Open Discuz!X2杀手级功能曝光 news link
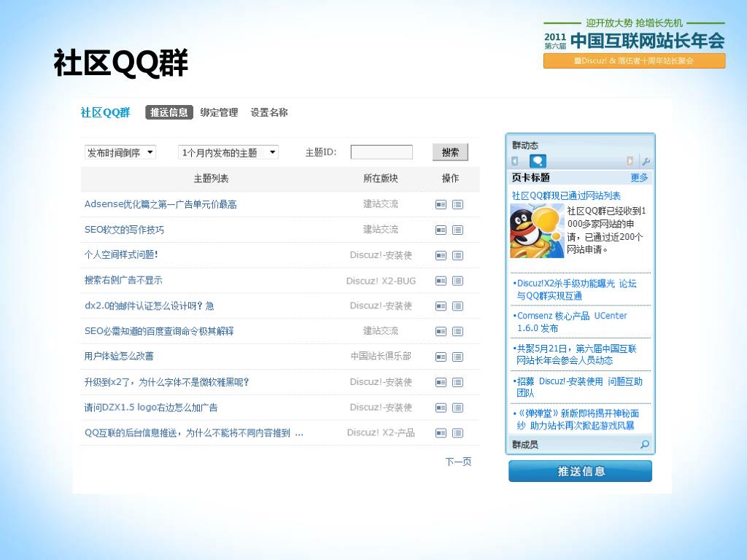The image size is (747, 560). coord(576,289)
